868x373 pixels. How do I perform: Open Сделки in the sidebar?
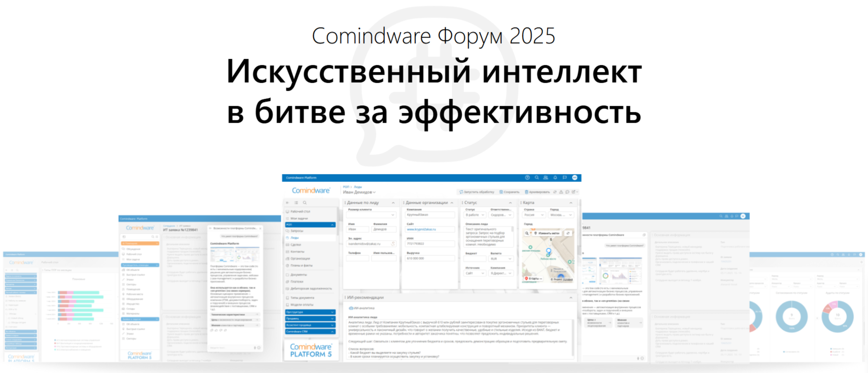click(296, 245)
